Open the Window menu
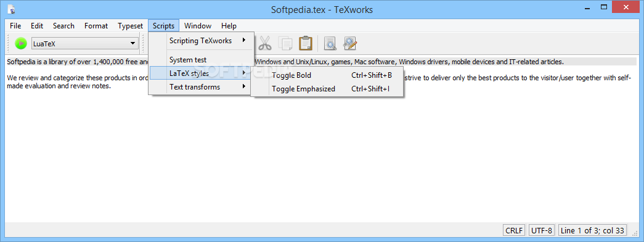The width and height of the screenshot is (644, 242). pyautogui.click(x=198, y=25)
